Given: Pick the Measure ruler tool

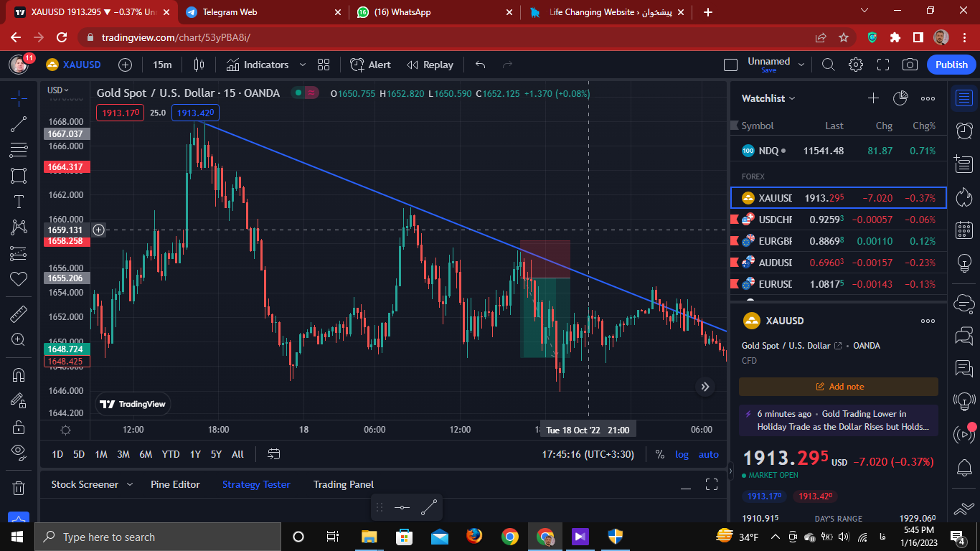Looking at the screenshot, I should coord(19,314).
